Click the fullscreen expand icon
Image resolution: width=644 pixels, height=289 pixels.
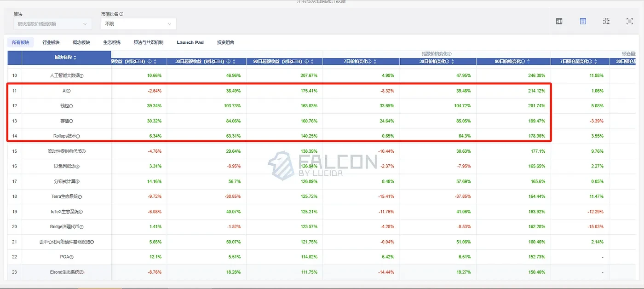[630, 22]
